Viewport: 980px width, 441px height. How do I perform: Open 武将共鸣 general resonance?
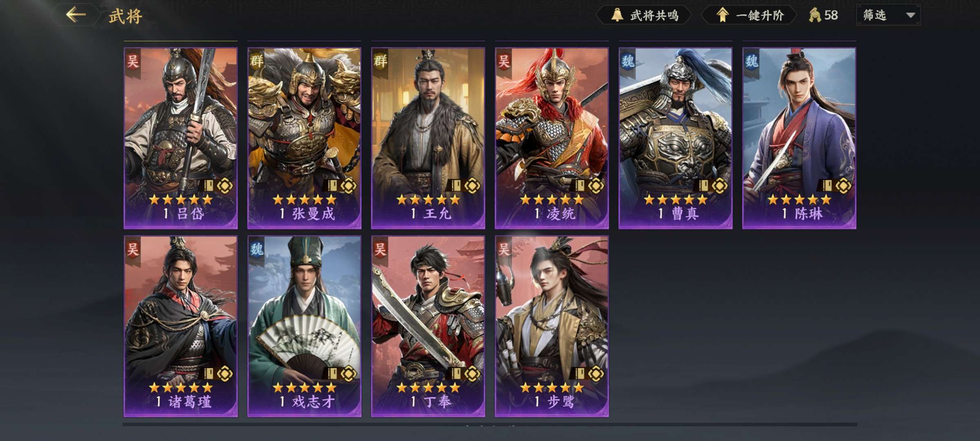coord(645,16)
